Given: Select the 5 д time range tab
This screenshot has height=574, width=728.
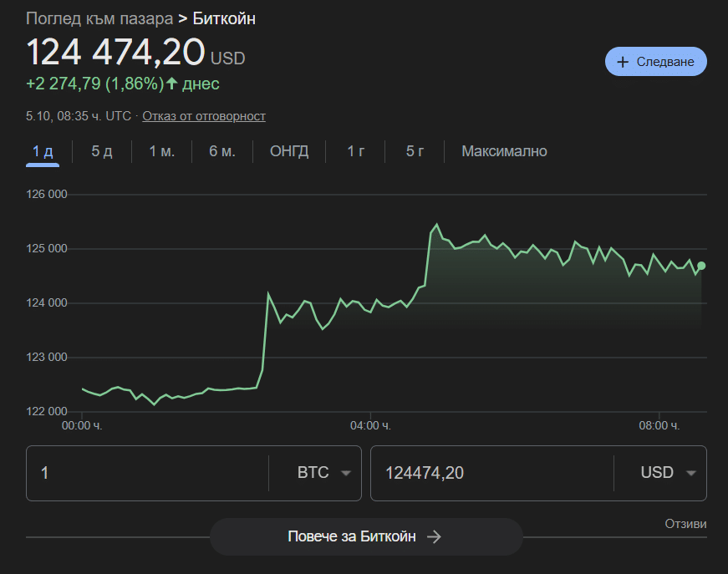Looking at the screenshot, I should (x=102, y=151).
